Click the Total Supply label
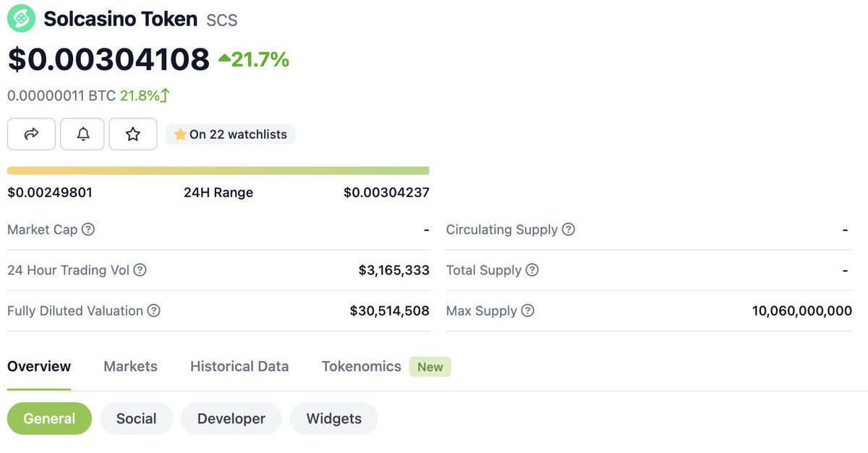 point(484,270)
